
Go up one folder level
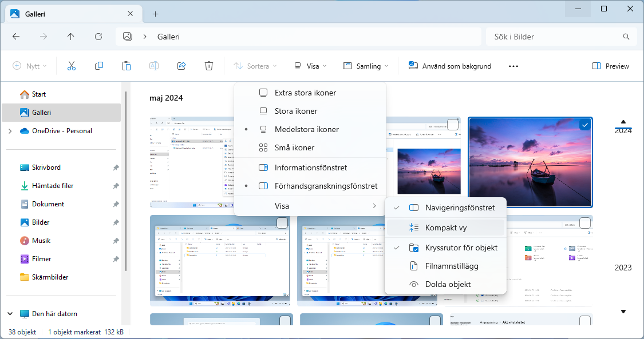70,37
